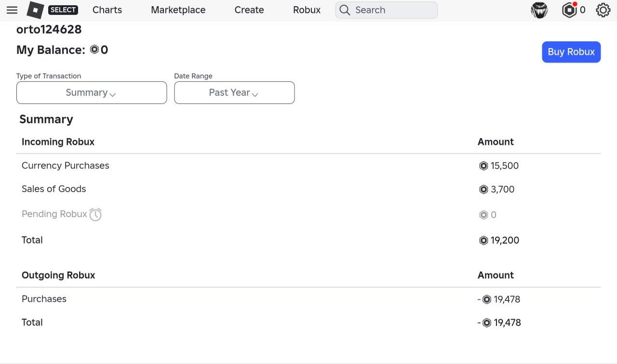
Task: Click the 19,478 value in Purchases row
Action: click(507, 299)
